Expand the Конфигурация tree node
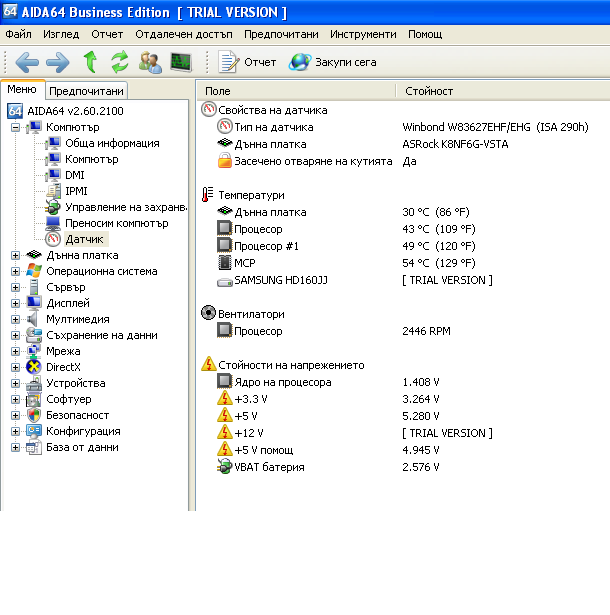The height and width of the screenshot is (615, 610). click(15, 431)
